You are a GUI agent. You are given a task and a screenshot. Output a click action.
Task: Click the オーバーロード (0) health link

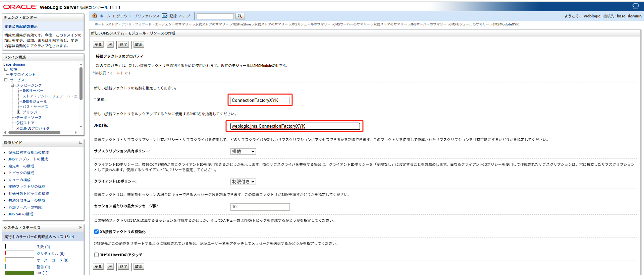tap(52, 260)
